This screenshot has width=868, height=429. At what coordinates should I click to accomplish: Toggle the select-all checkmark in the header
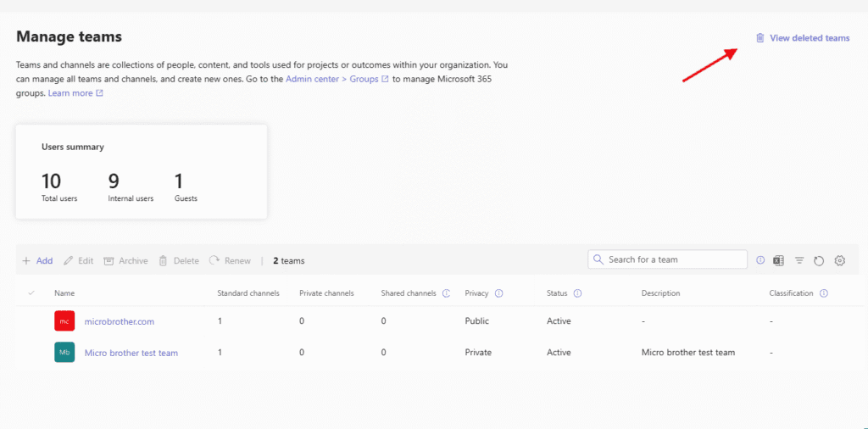pyautogui.click(x=31, y=293)
